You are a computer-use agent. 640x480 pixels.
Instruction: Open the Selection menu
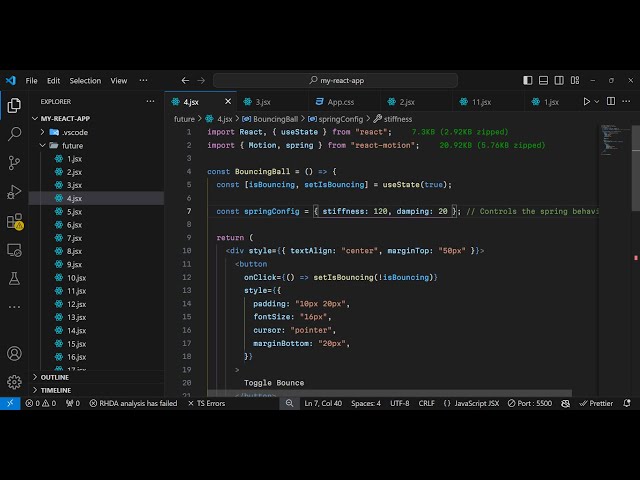85,80
